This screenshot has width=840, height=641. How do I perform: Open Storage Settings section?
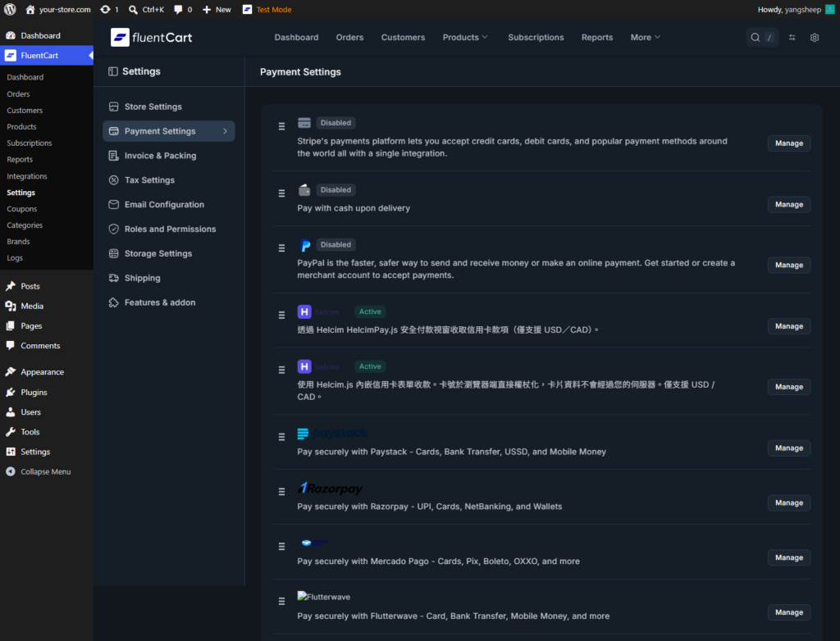pos(169,253)
